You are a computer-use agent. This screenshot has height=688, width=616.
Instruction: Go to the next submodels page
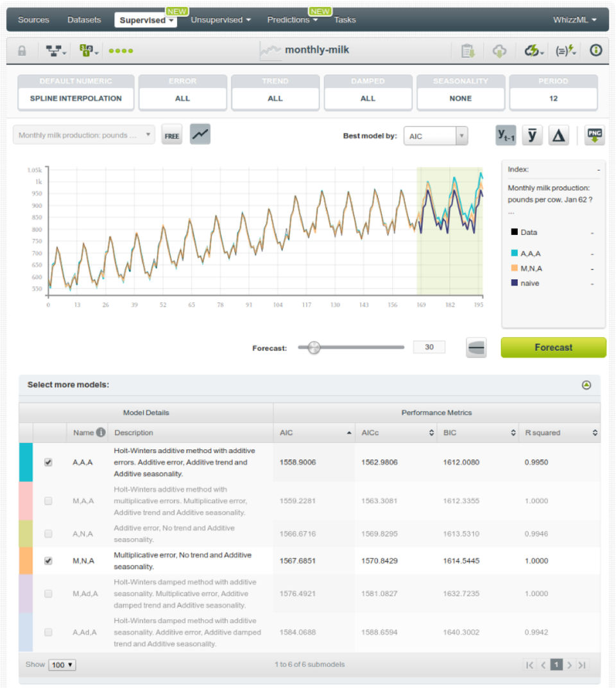click(x=569, y=665)
